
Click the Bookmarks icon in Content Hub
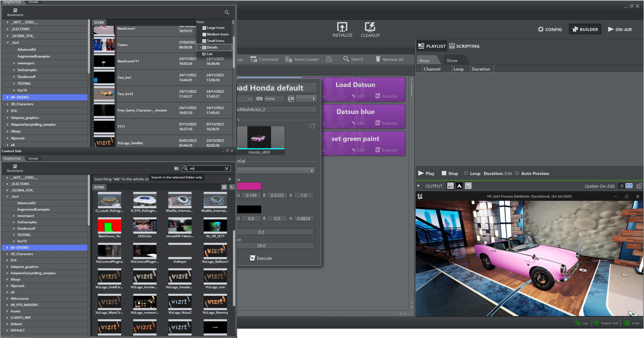point(15,167)
